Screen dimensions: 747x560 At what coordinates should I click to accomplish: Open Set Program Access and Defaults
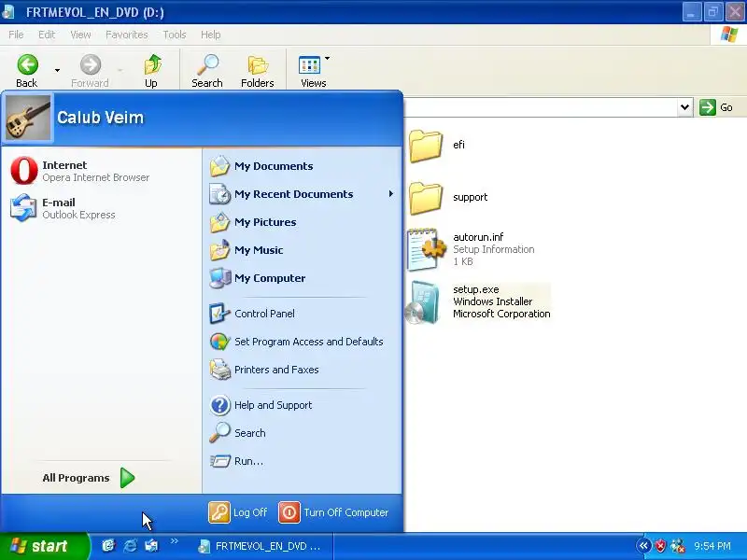(x=302, y=342)
